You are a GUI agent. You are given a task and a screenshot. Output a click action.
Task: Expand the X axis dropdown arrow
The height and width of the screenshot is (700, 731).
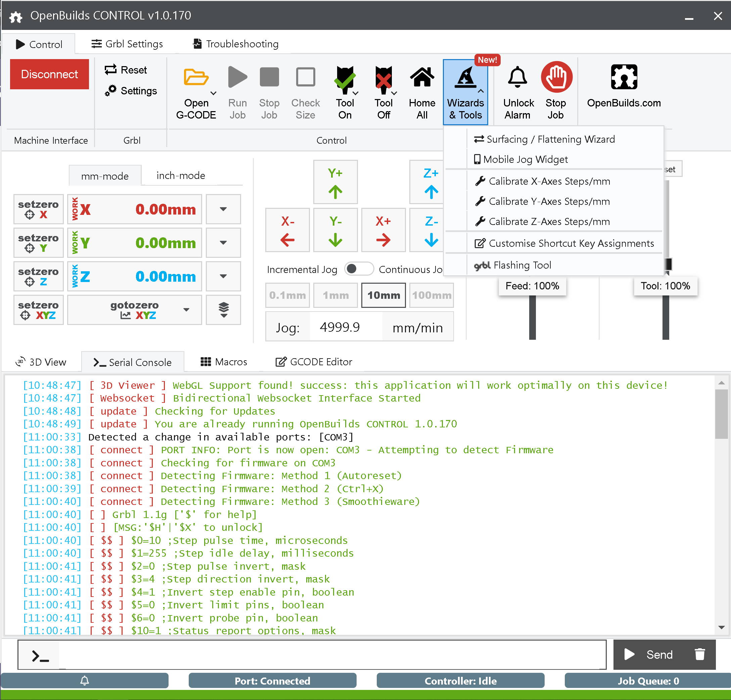pyautogui.click(x=223, y=209)
